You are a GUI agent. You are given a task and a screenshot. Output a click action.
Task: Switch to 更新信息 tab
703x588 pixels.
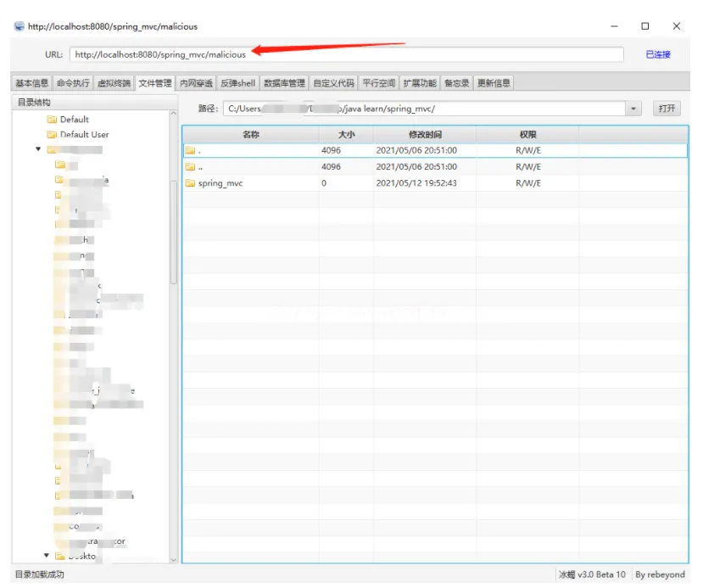pyautogui.click(x=494, y=83)
